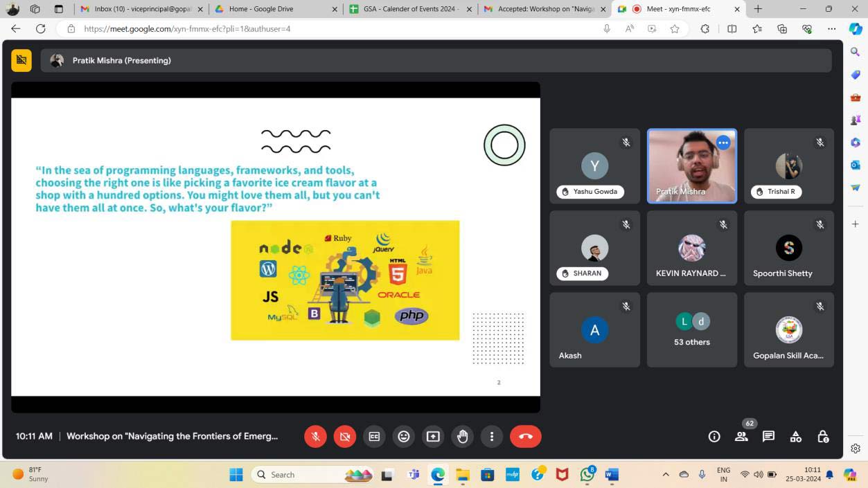
Task: Open the browser profile avatar
Action: pos(13,9)
